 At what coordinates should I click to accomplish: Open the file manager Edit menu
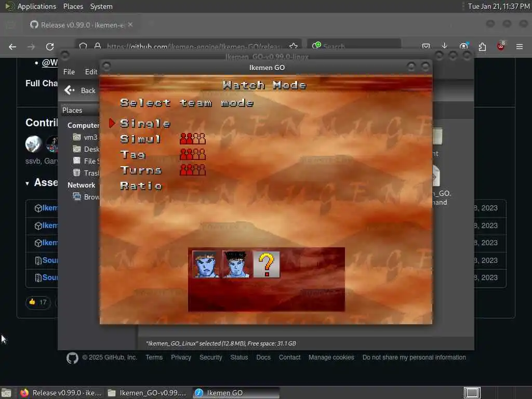pyautogui.click(x=91, y=72)
